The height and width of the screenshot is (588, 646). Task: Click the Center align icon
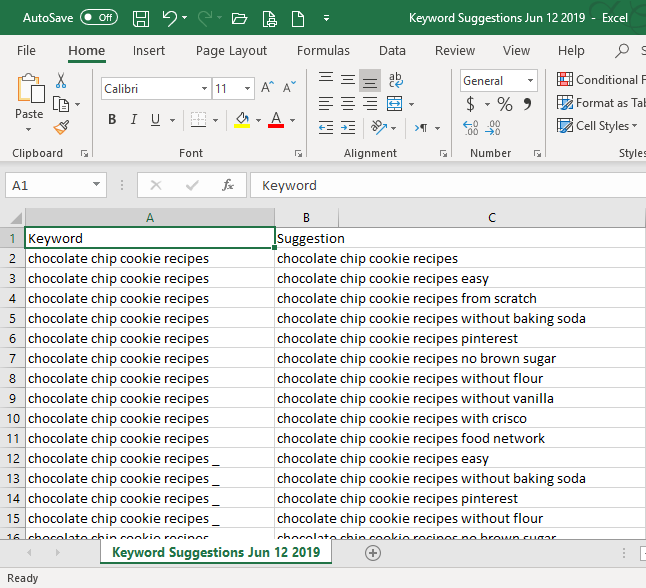pyautogui.click(x=347, y=104)
